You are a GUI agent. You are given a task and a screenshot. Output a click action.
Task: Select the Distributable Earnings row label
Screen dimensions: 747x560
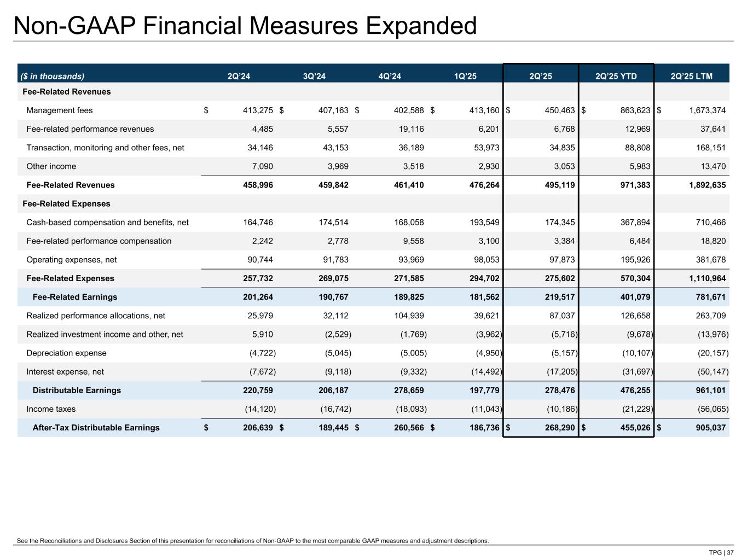(x=77, y=390)
